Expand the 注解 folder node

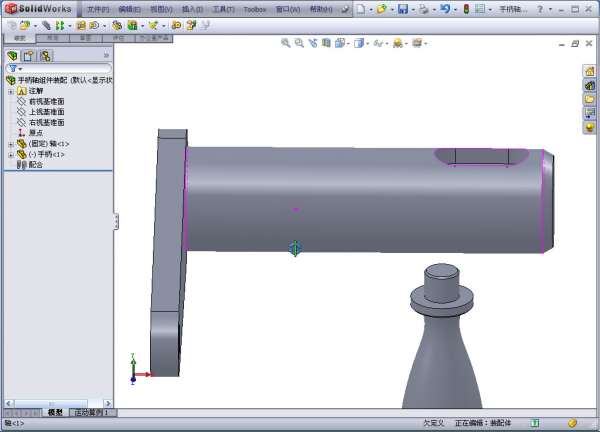pyautogui.click(x=11, y=91)
